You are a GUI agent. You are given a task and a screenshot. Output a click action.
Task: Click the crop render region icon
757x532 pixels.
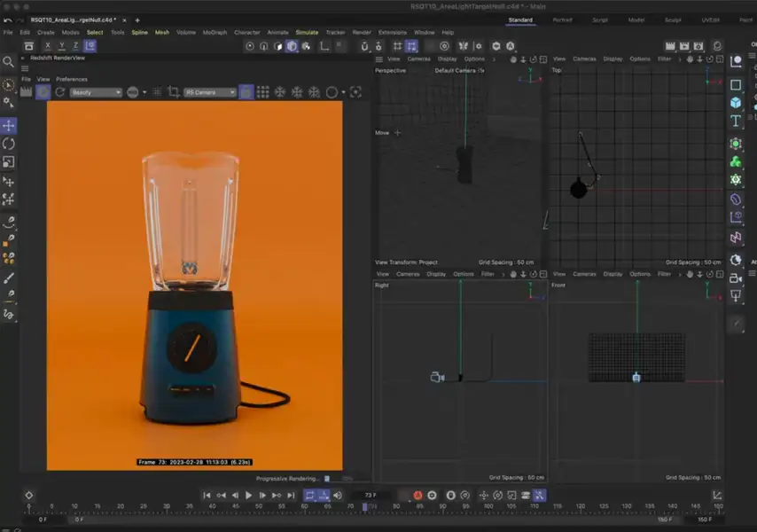point(172,92)
